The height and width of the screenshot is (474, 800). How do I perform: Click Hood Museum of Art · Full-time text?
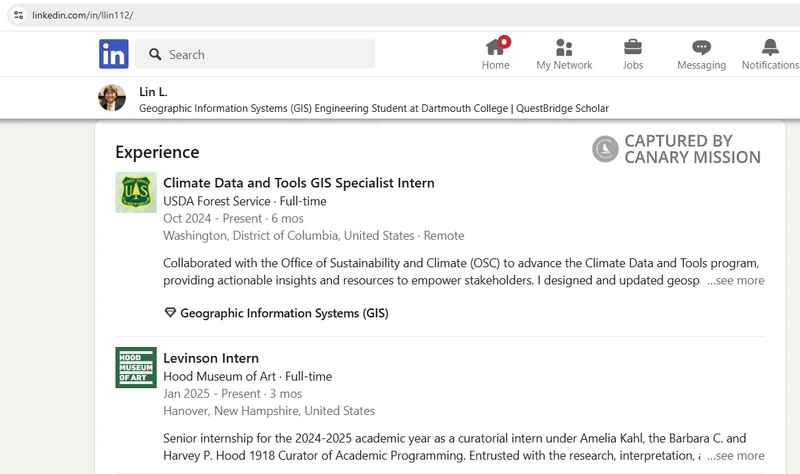pyautogui.click(x=247, y=377)
